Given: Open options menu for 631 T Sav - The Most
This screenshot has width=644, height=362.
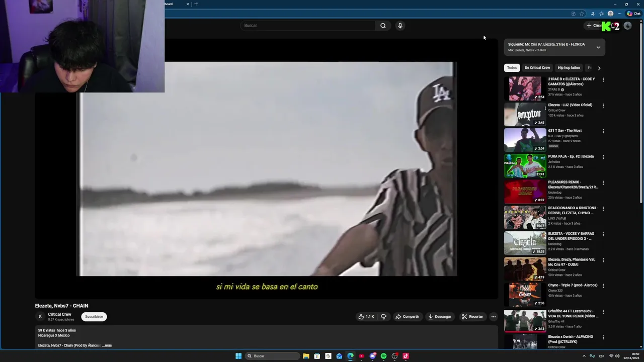Looking at the screenshot, I should [603, 131].
